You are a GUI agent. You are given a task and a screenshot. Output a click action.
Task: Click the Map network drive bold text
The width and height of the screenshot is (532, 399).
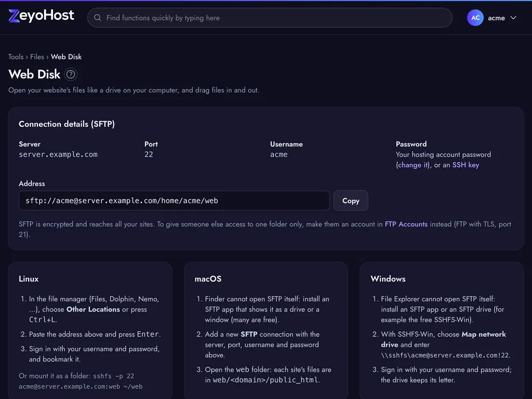pos(443,340)
